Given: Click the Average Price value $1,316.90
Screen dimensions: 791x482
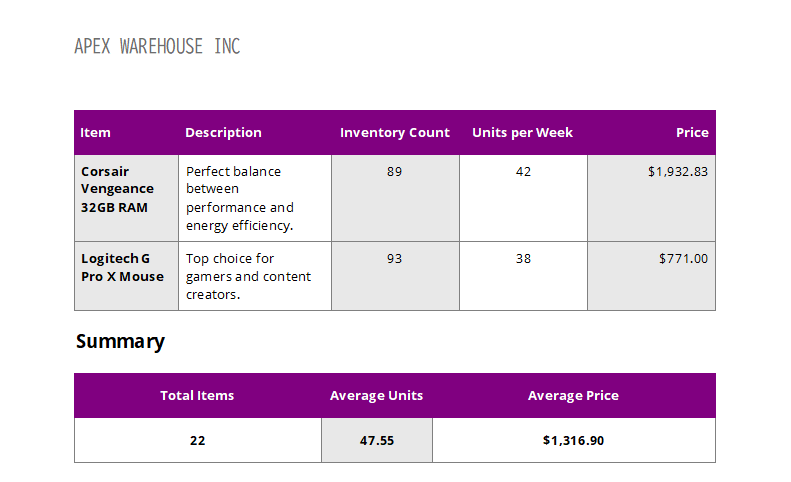Looking at the screenshot, I should [x=573, y=440].
